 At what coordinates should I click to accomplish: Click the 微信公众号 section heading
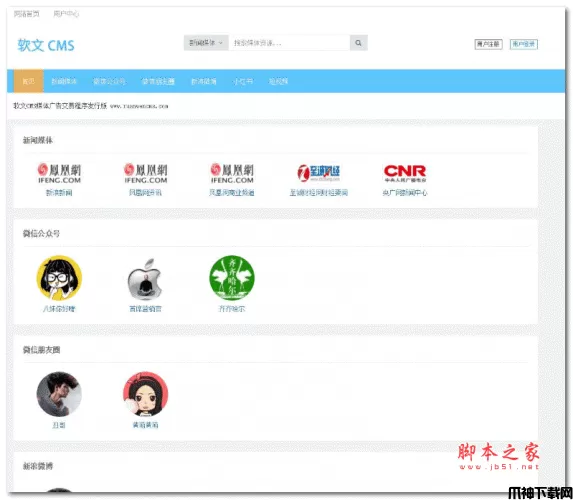(41, 234)
